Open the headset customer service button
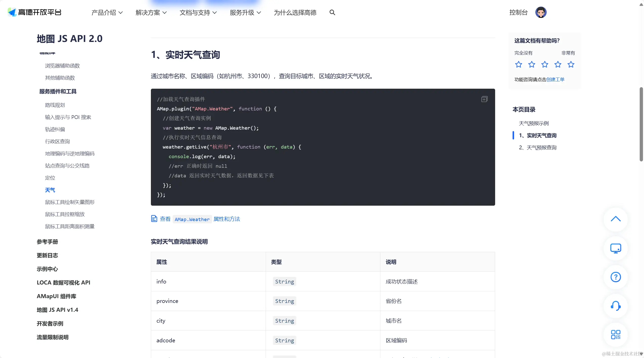This screenshot has height=358, width=644. pos(615,306)
